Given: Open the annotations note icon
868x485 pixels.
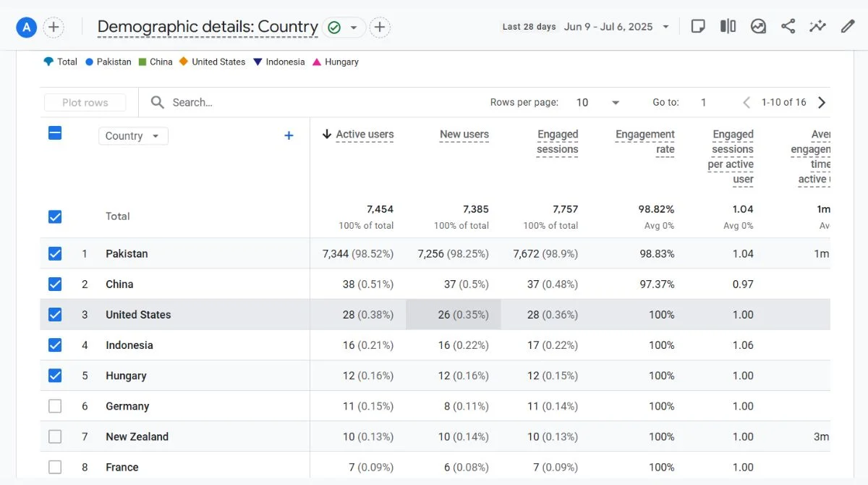Looking at the screenshot, I should tap(698, 27).
